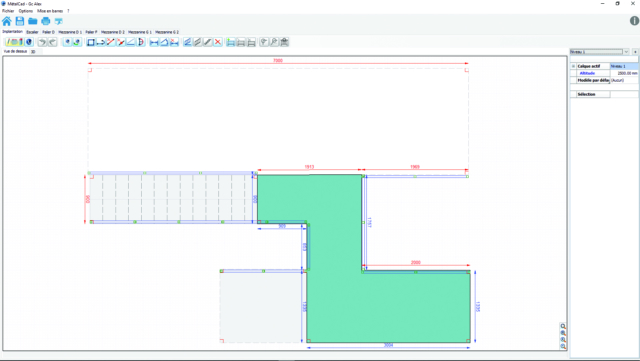
Task: Select the horizontal dimension tool
Action: [154, 42]
